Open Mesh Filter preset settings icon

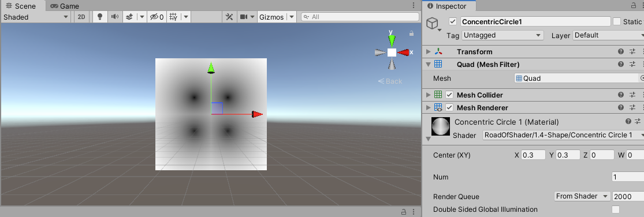(632, 65)
